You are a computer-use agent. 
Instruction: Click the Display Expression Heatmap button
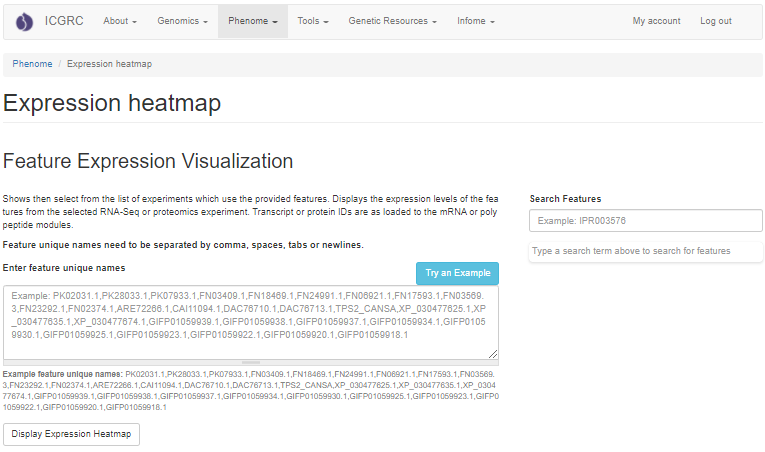(x=72, y=434)
